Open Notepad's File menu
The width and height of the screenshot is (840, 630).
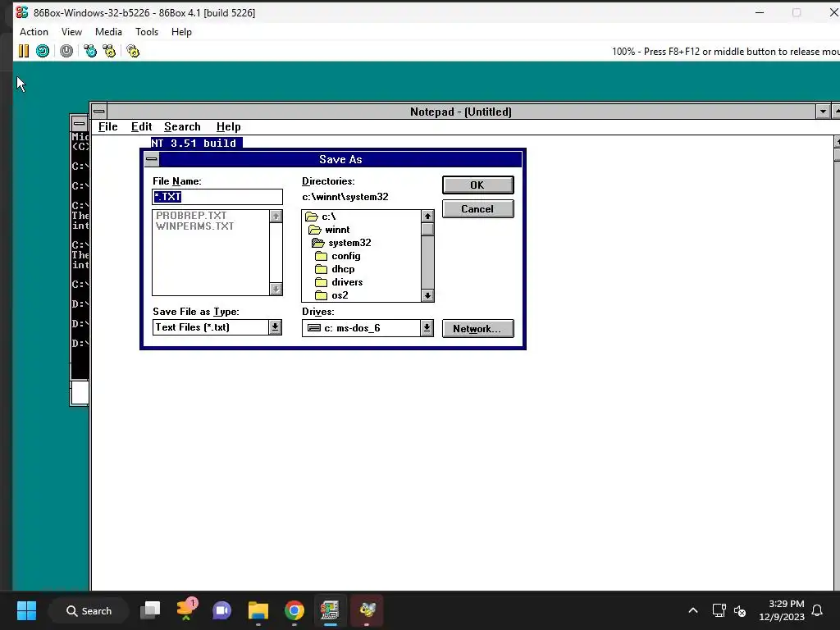[x=107, y=127]
